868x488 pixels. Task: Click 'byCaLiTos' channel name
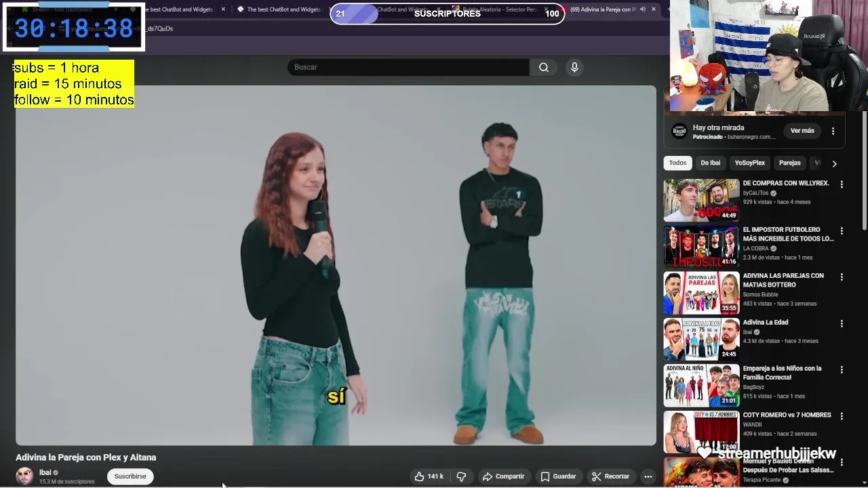(x=756, y=193)
